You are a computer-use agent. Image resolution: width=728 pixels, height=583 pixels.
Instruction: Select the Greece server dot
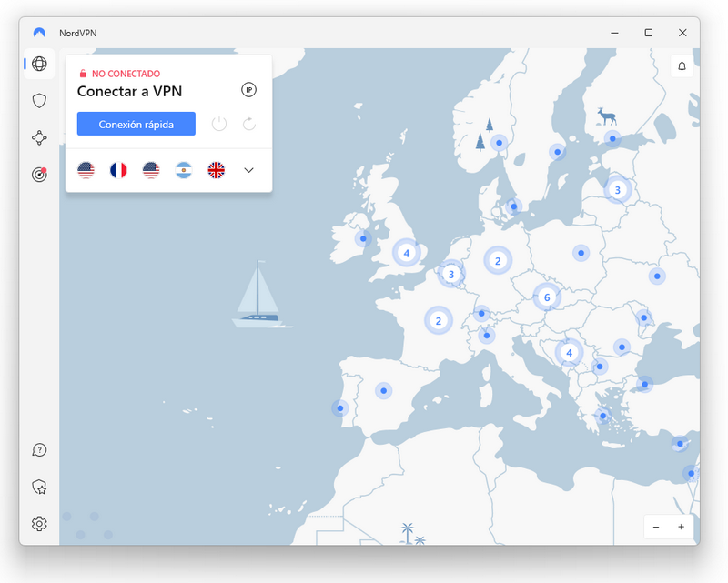point(602,416)
